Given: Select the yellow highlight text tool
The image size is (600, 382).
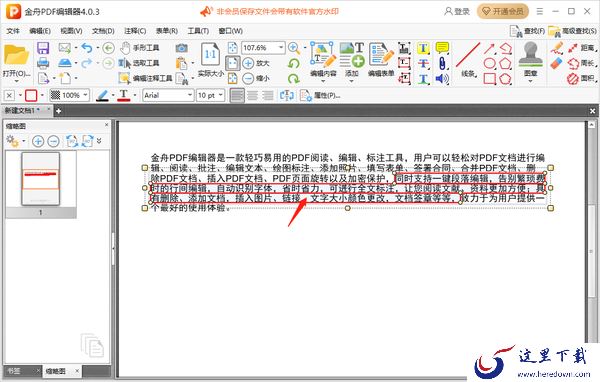Looking at the screenshot, I should click(x=423, y=48).
